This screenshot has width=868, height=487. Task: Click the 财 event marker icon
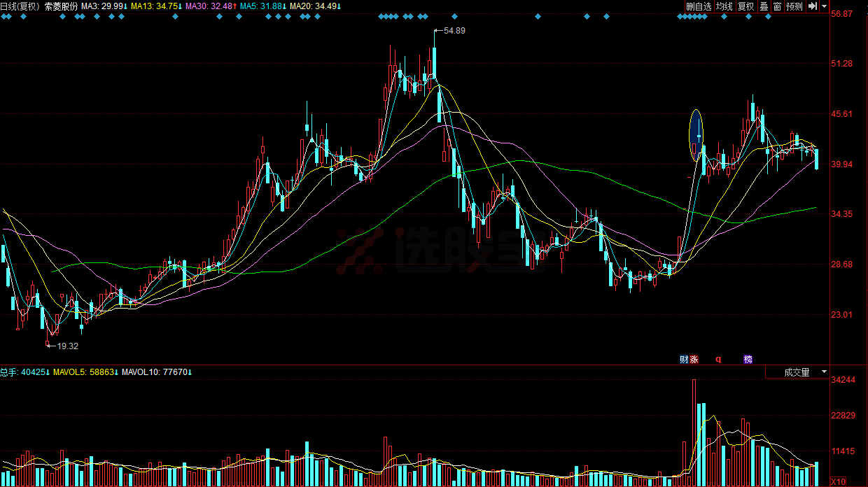coord(684,360)
